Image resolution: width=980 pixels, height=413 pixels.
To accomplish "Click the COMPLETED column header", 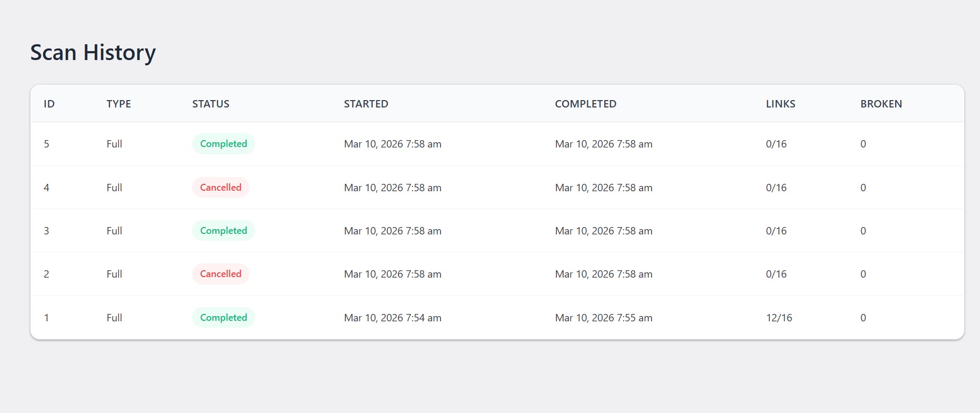I will tap(585, 104).
